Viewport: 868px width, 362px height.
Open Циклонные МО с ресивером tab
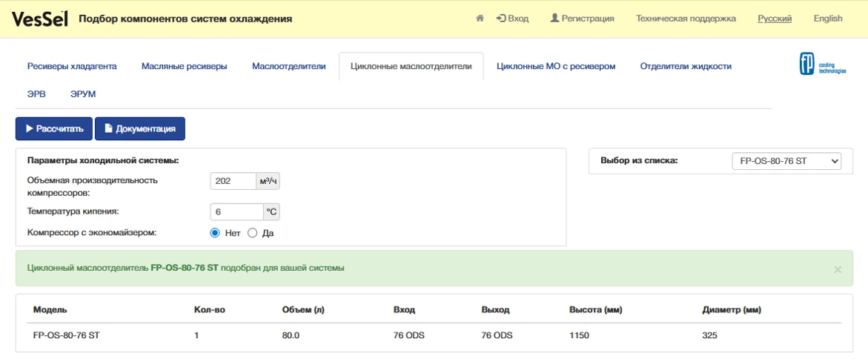(x=557, y=66)
